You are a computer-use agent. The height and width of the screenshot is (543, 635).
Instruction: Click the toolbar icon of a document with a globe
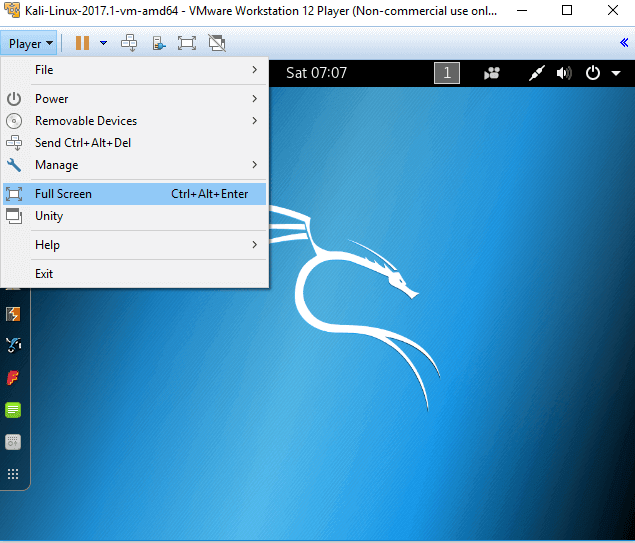[158, 43]
